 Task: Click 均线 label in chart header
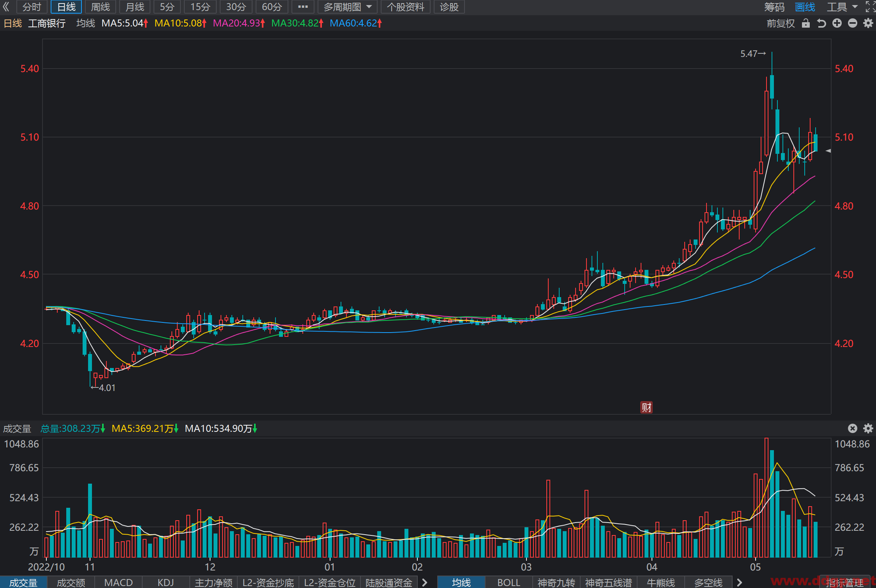[x=86, y=23]
